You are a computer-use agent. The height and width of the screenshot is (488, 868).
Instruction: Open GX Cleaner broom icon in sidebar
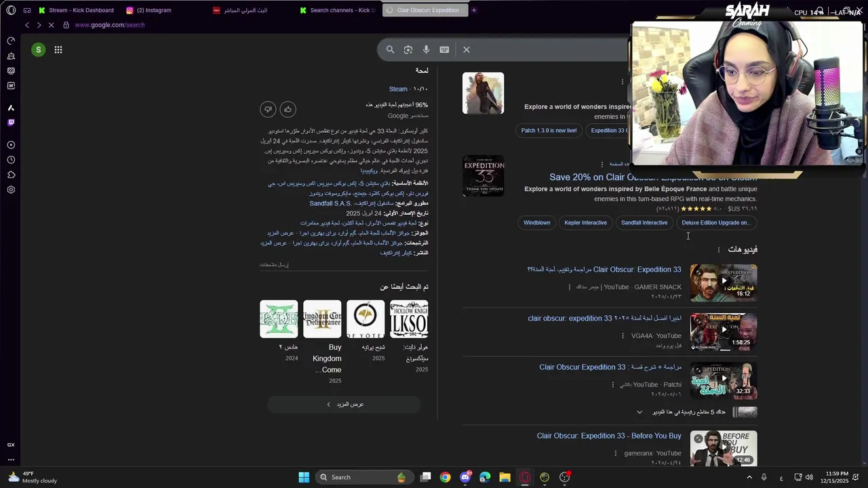pos(11,56)
